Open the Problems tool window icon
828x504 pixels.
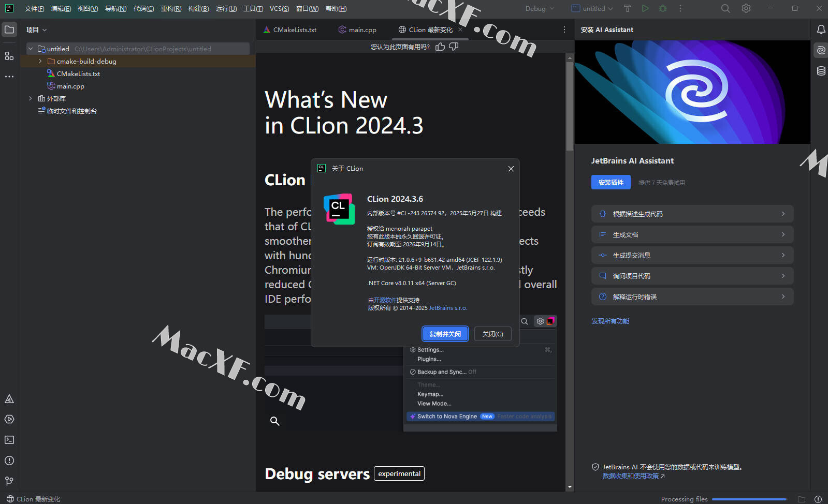(9, 461)
